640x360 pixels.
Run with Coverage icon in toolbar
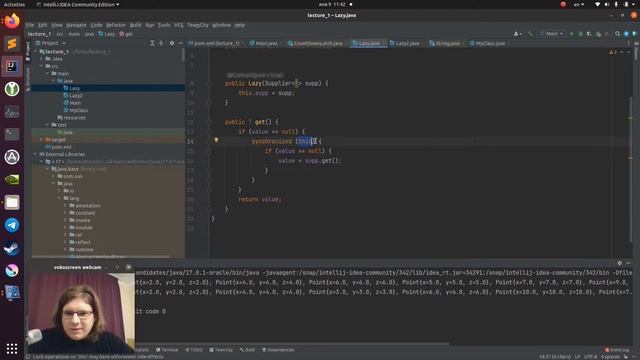(589, 34)
